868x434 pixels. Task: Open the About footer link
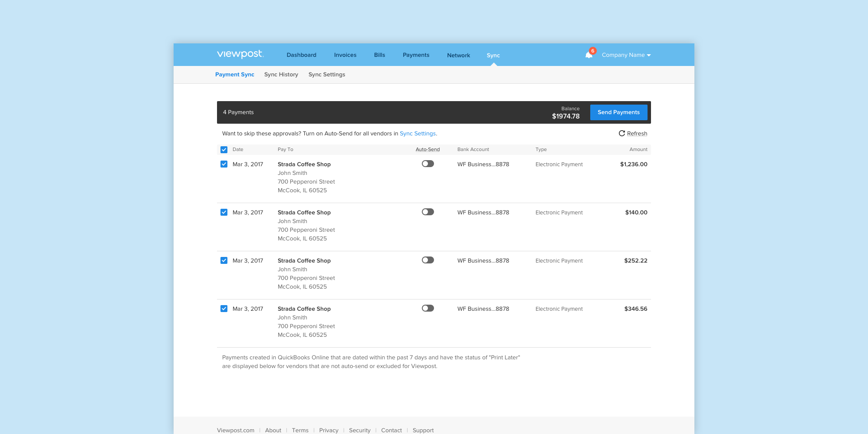pyautogui.click(x=273, y=431)
